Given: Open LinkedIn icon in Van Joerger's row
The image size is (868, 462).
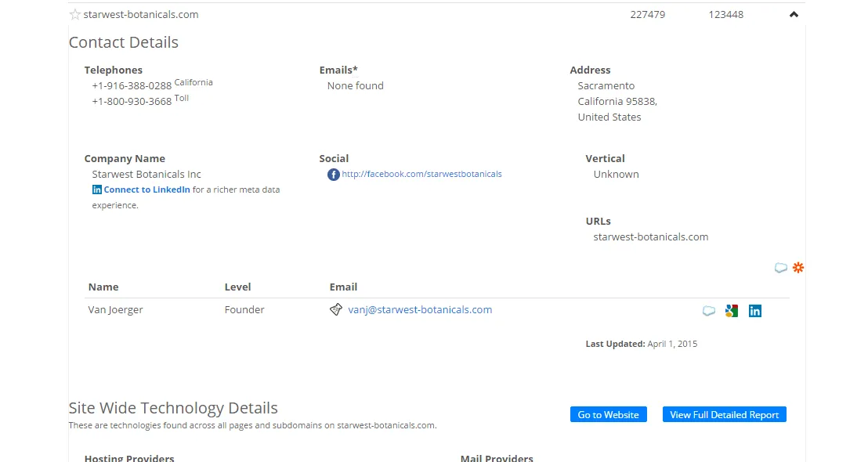Looking at the screenshot, I should pos(755,311).
